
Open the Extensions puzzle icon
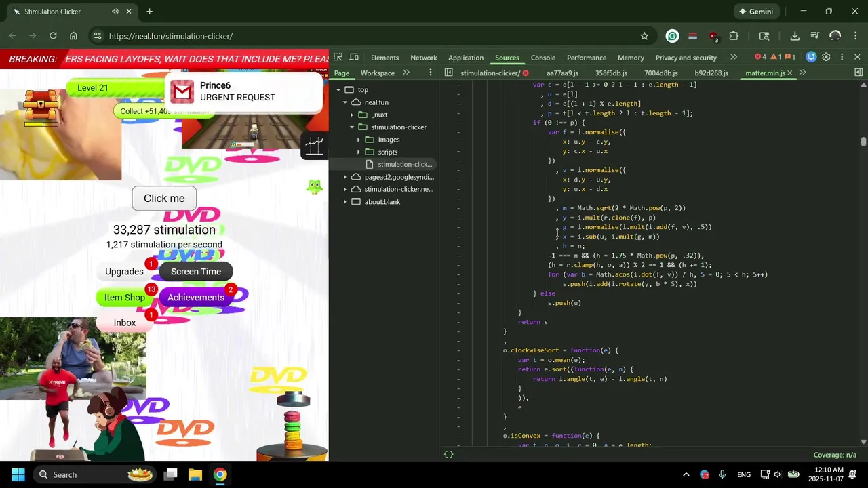pos(734,36)
